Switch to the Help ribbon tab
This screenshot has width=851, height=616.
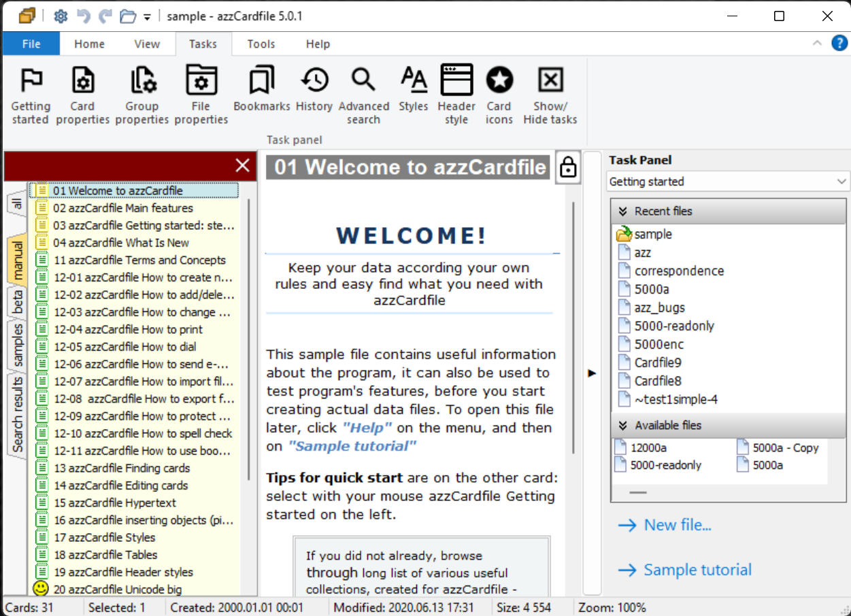(x=318, y=44)
